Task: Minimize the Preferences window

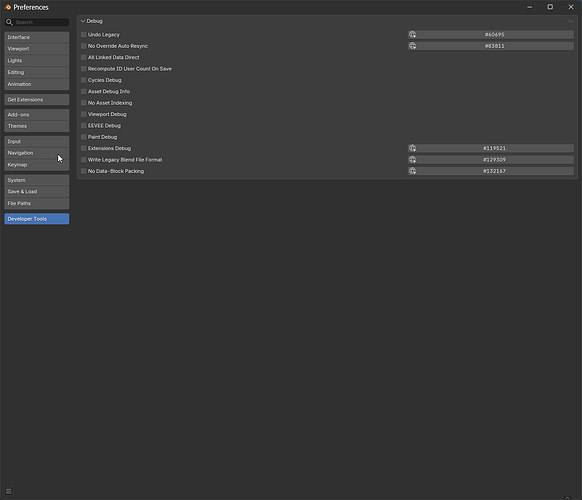Action: (x=530, y=7)
